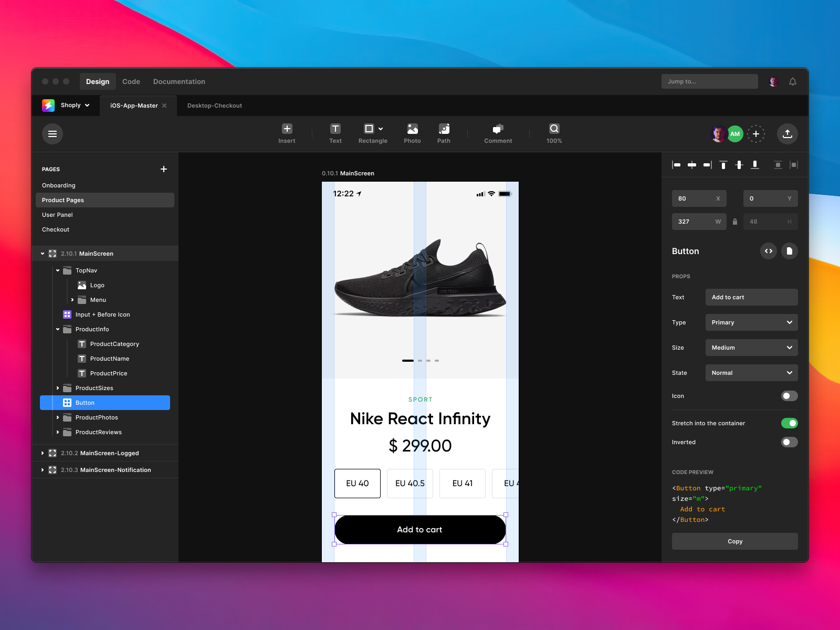Select the Text tool
The width and height of the screenshot is (840, 630).
click(x=335, y=133)
